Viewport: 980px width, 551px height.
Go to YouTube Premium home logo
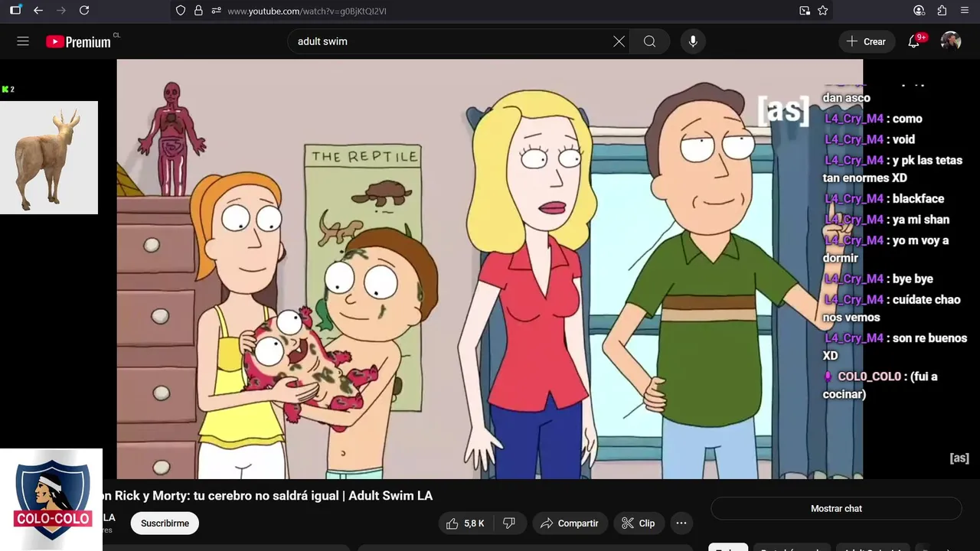78,42
